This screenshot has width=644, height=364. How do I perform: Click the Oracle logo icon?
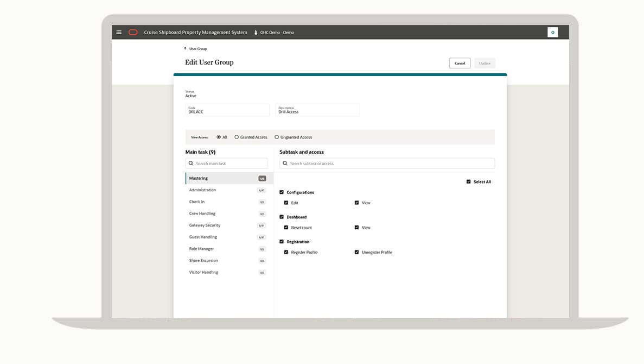point(133,33)
